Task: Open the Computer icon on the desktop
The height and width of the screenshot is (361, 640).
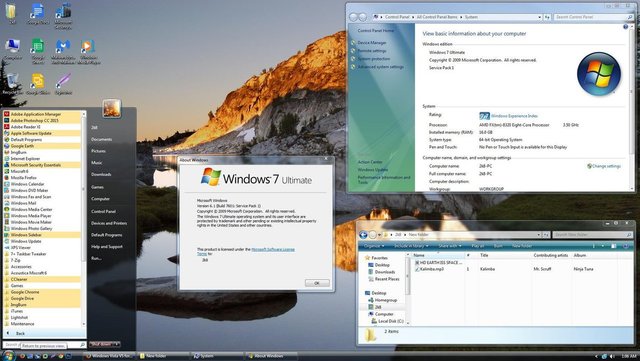Action: tap(12, 50)
